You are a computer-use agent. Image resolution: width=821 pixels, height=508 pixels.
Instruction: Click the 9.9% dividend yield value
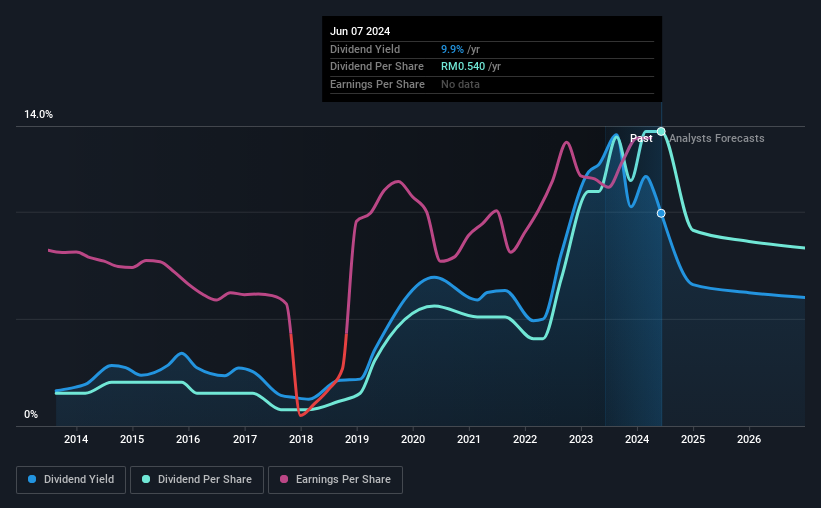pyautogui.click(x=452, y=49)
